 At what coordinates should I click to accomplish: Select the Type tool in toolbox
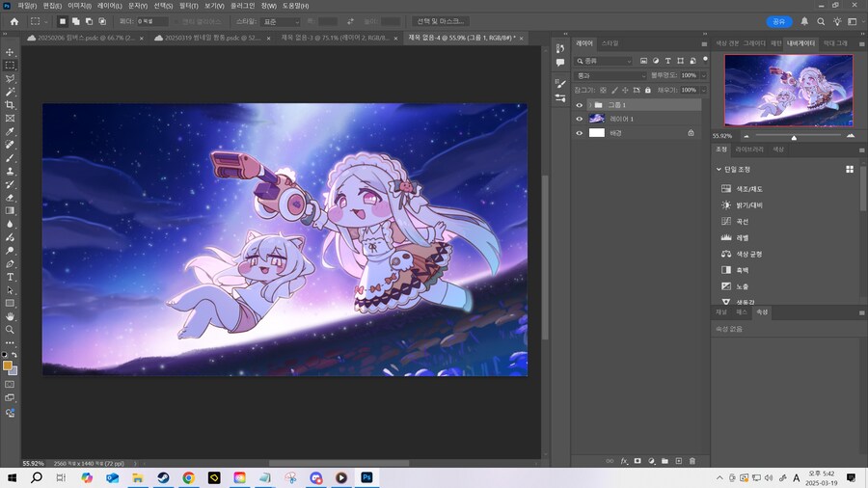pos(10,277)
